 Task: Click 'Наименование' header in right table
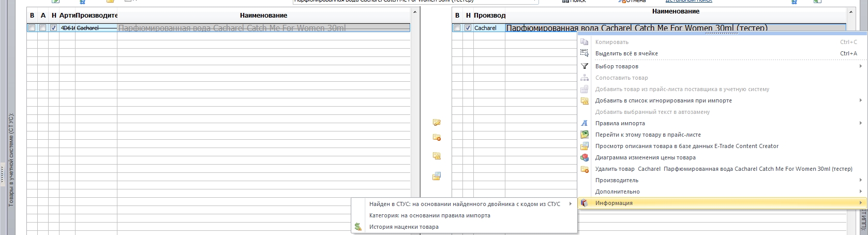click(676, 11)
